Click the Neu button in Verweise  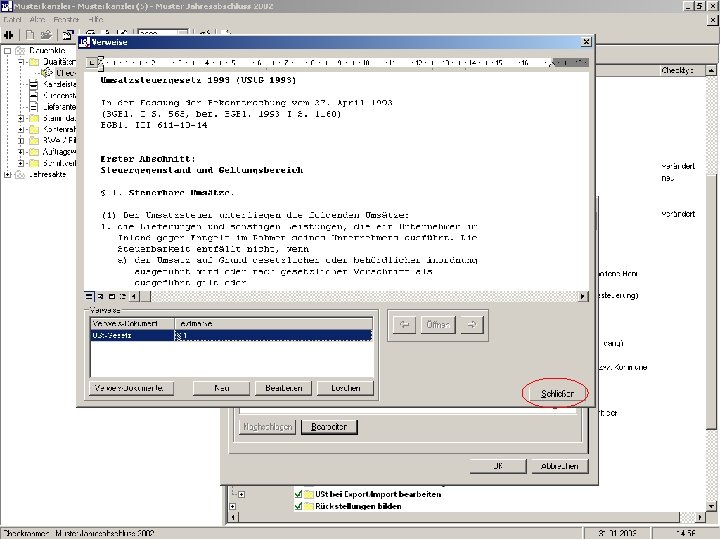[221, 388]
